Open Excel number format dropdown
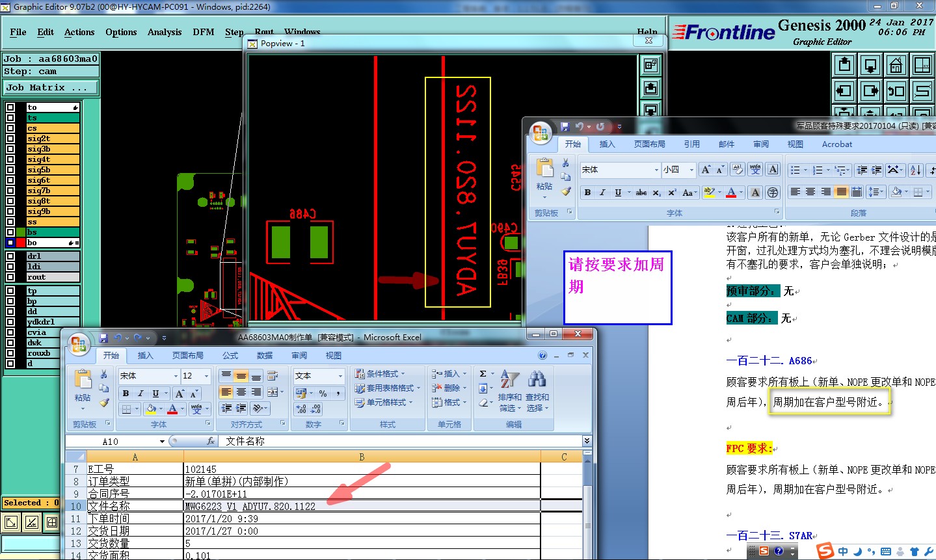This screenshot has width=936, height=560. [340, 376]
